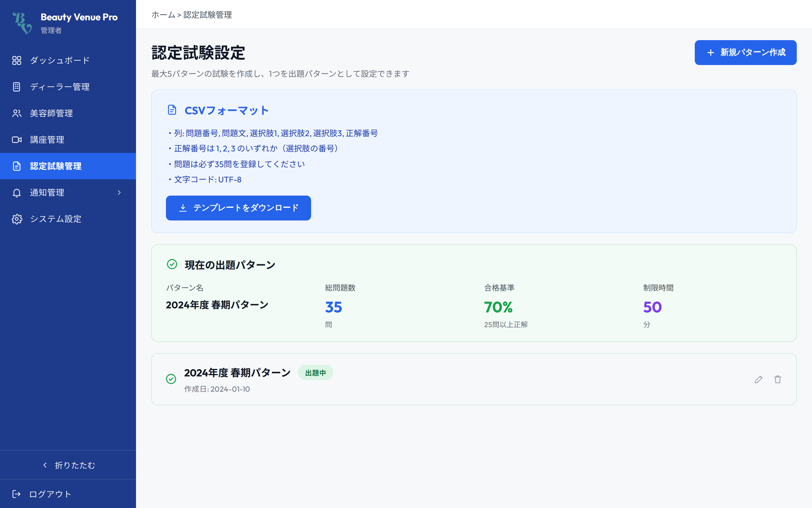Toggle active check circle on 2024年度 春期パターン row

(x=171, y=379)
